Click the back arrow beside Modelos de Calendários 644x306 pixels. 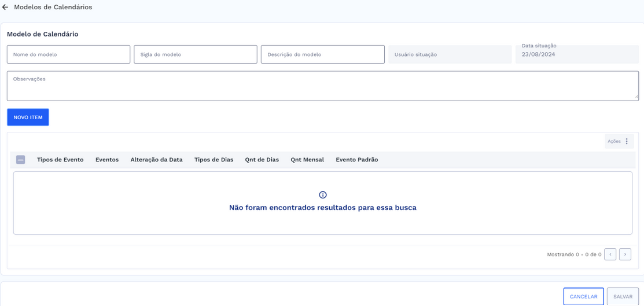point(5,8)
